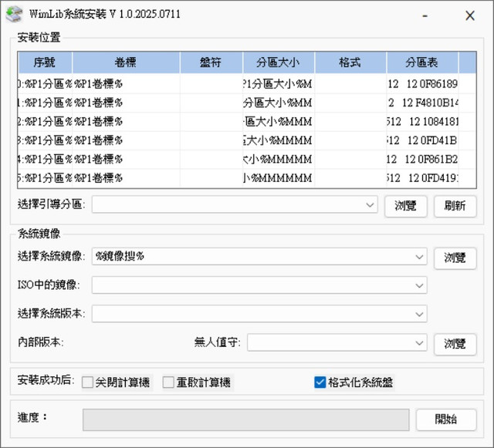The width and height of the screenshot is (494, 448).
Task: Click 浏覽 button next to boot partition
Action: (x=406, y=206)
